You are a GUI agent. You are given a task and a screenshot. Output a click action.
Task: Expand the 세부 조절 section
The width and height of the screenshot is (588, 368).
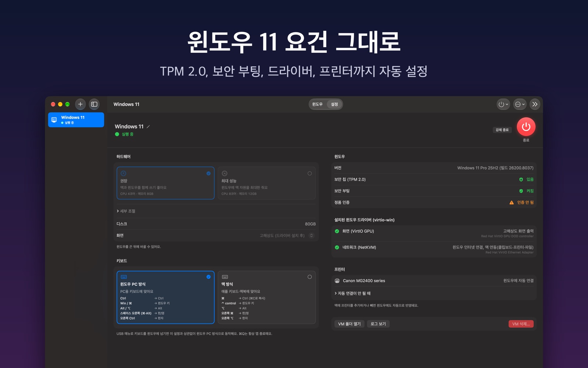tap(126, 211)
